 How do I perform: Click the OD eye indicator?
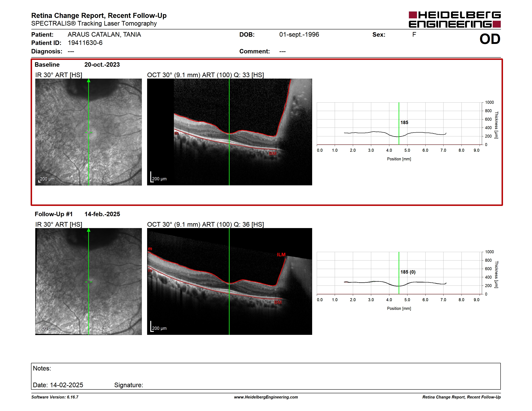click(490, 39)
